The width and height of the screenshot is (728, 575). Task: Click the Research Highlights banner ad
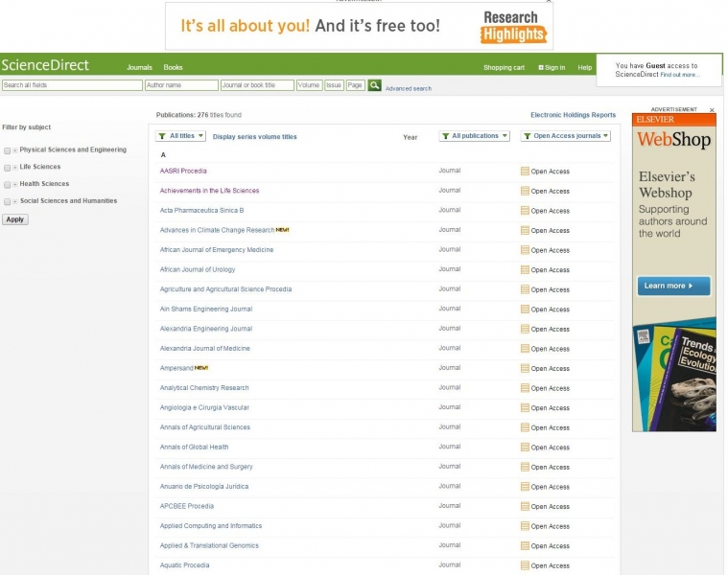359,26
